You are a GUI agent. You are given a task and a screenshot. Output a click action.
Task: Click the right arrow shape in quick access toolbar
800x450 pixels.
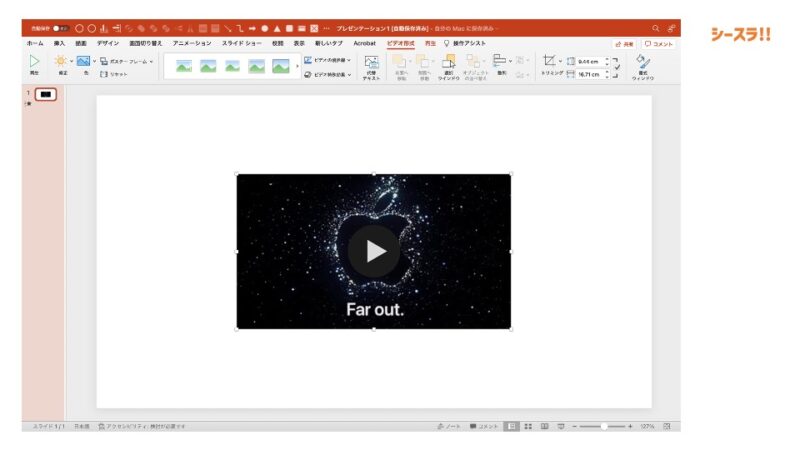(252, 29)
